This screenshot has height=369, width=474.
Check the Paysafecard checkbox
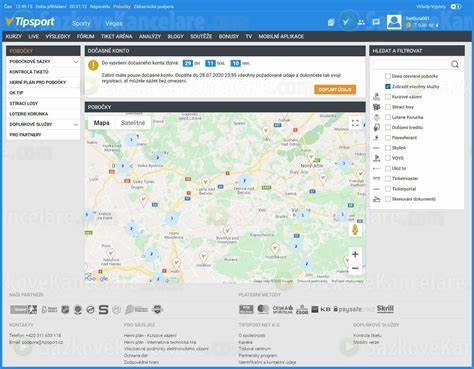pyautogui.click(x=388, y=137)
